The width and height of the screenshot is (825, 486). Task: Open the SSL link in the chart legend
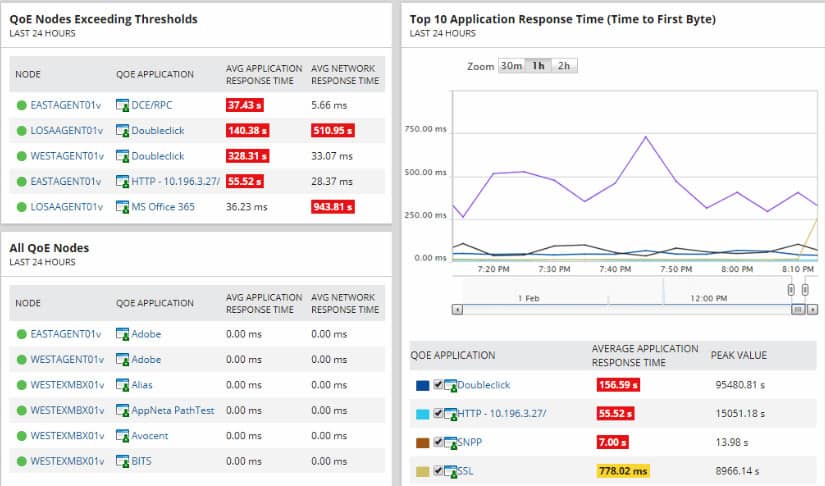click(465, 471)
